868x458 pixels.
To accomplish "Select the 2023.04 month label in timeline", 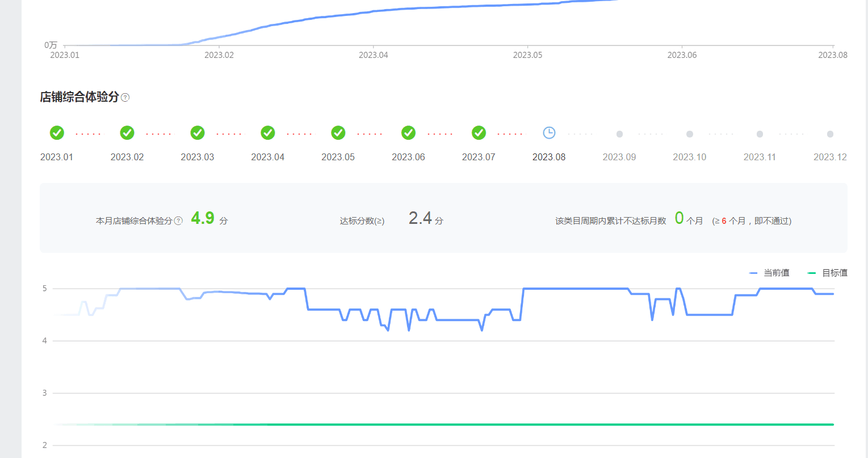I will (x=268, y=157).
